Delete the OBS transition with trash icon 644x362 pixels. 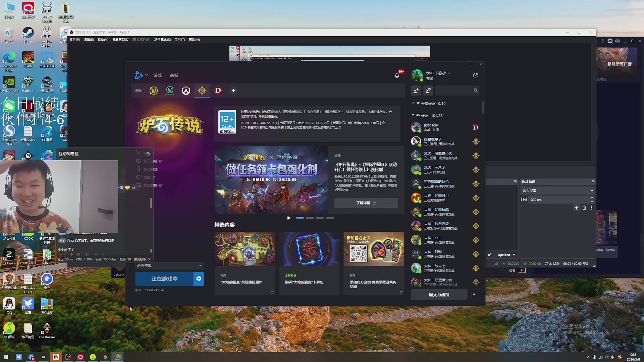tap(584, 208)
